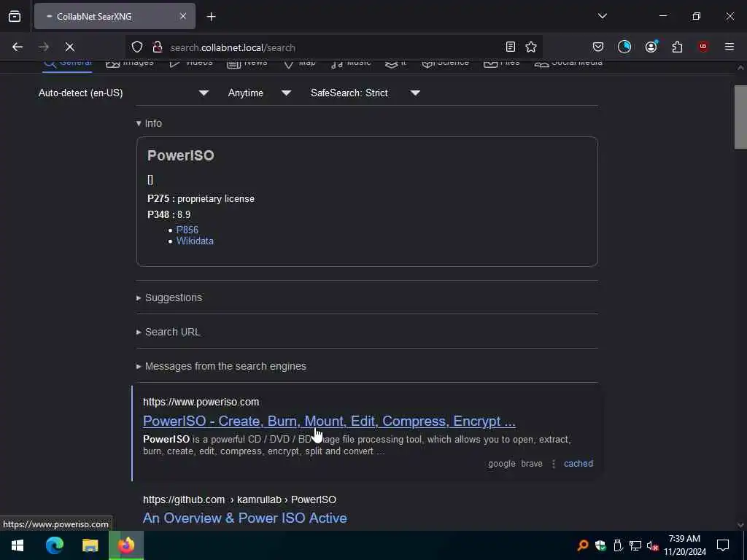Click the page vertical scrollbar thumb
Screen dimensions: 747x560
(740, 117)
